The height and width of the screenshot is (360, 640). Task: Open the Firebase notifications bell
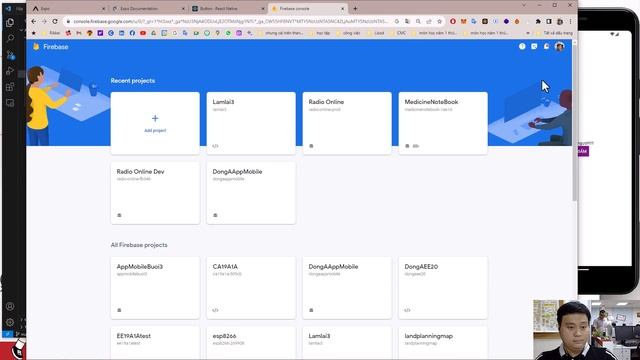[546, 47]
